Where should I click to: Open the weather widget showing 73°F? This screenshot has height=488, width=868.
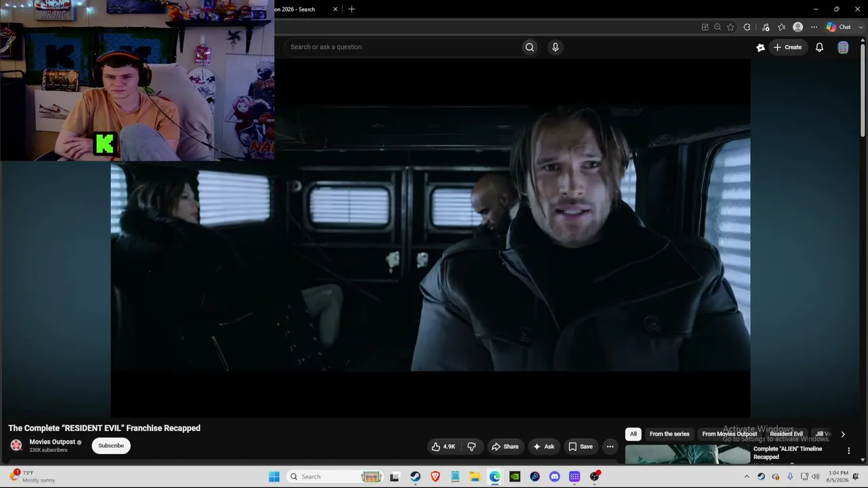(x=33, y=476)
